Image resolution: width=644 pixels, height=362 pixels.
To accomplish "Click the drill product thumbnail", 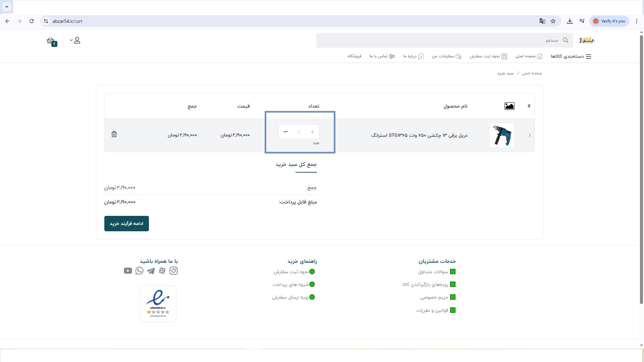I will tap(502, 135).
